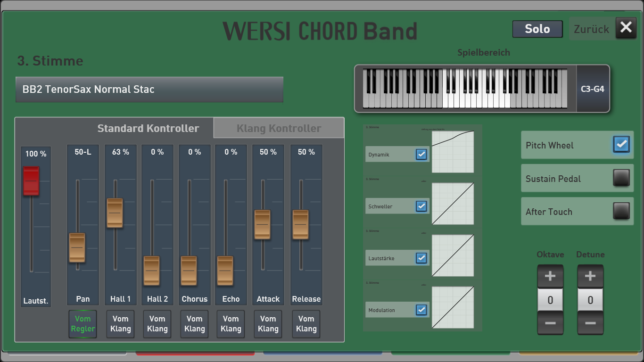Switch to the Klang Kontroller tab
This screenshot has width=644, height=362.
279,128
